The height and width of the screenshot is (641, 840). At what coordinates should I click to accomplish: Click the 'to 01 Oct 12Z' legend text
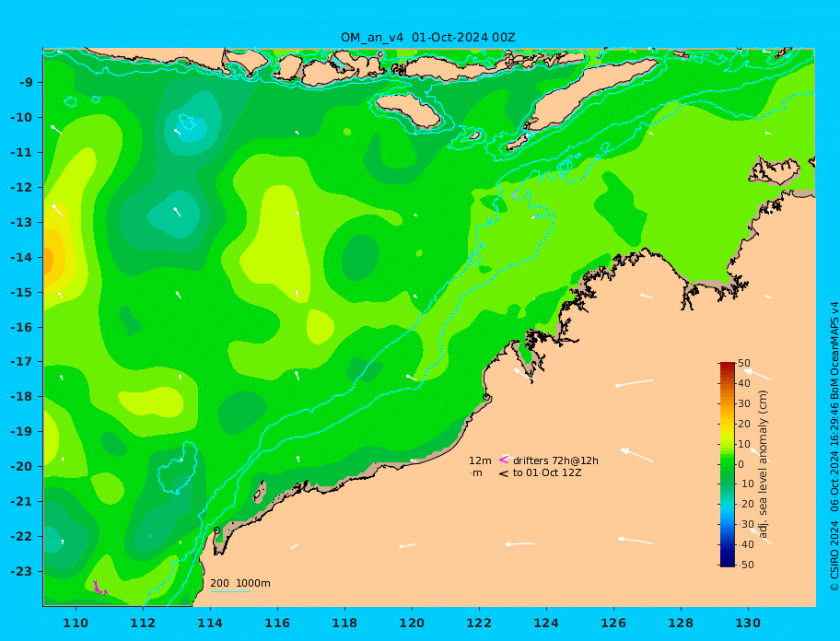point(547,472)
